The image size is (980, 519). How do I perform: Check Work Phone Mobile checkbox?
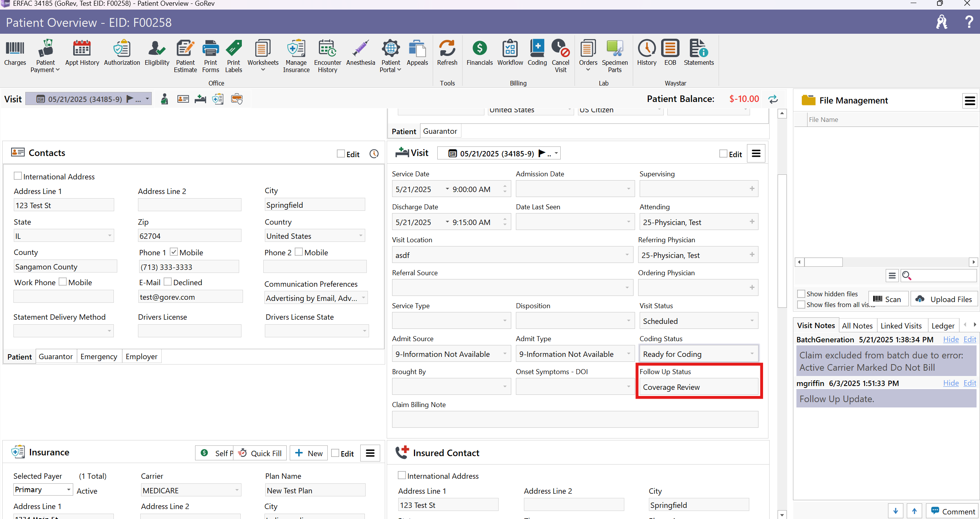(62, 282)
